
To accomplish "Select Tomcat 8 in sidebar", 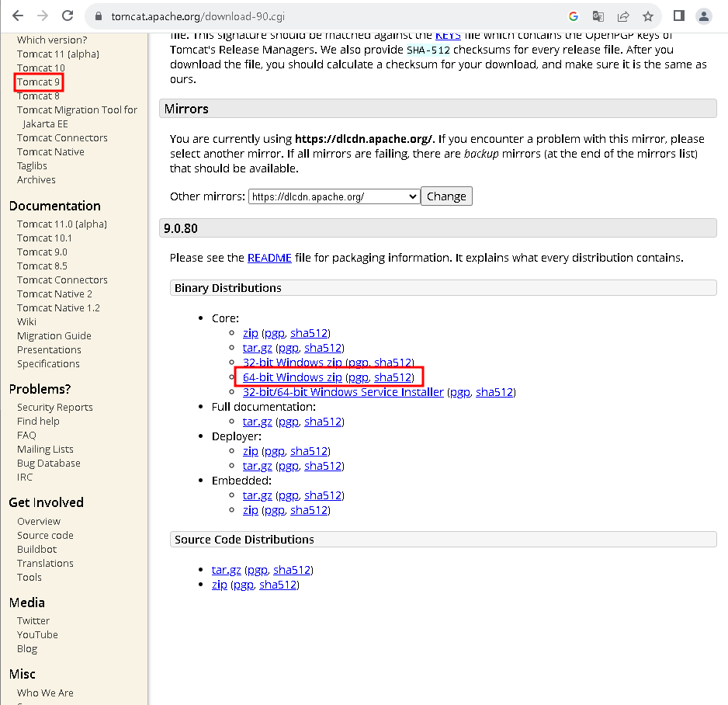I will (x=38, y=96).
